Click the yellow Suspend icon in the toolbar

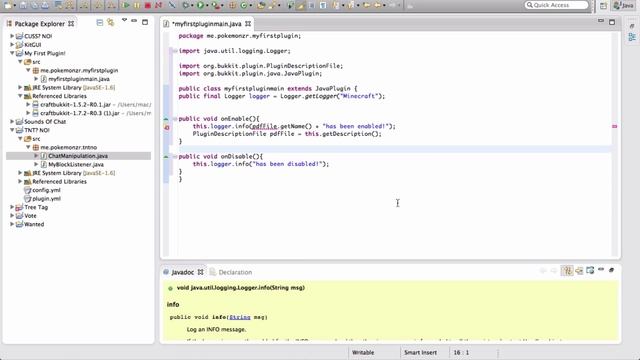[137, 5]
